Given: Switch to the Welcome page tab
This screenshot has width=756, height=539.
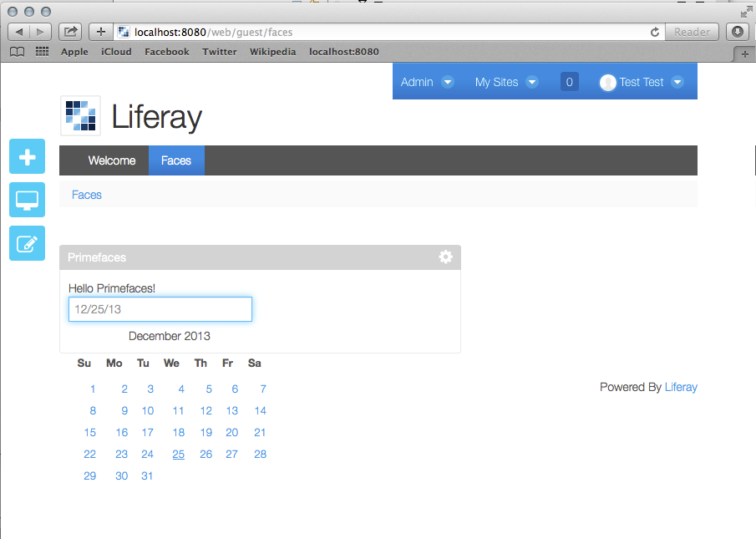Looking at the screenshot, I should [x=111, y=160].
